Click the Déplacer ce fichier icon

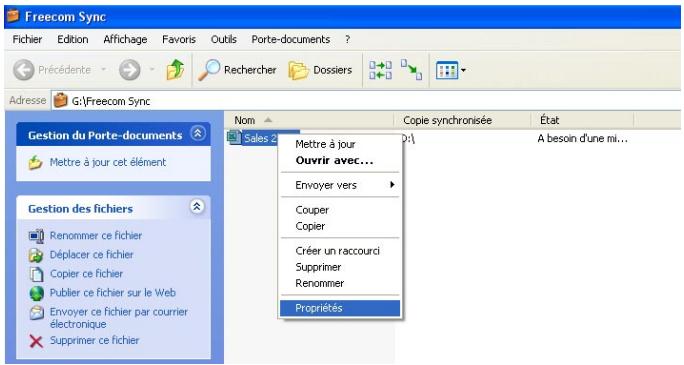coord(36,255)
